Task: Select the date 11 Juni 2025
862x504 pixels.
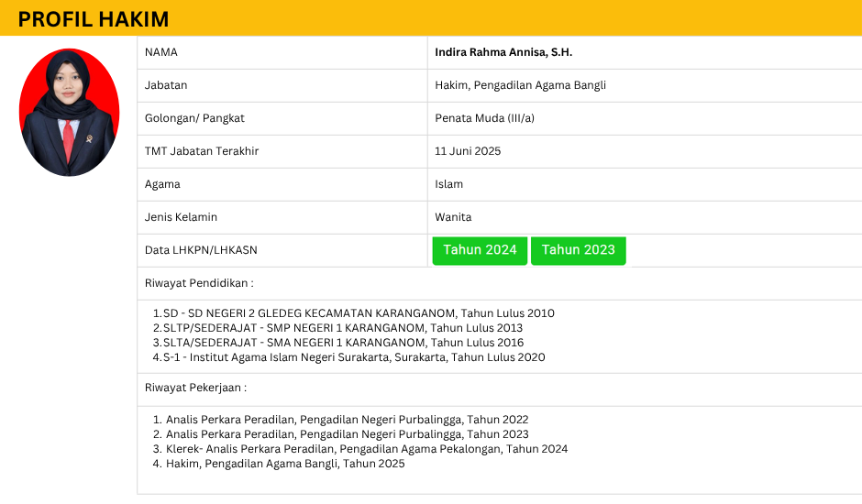Action: [x=468, y=151]
